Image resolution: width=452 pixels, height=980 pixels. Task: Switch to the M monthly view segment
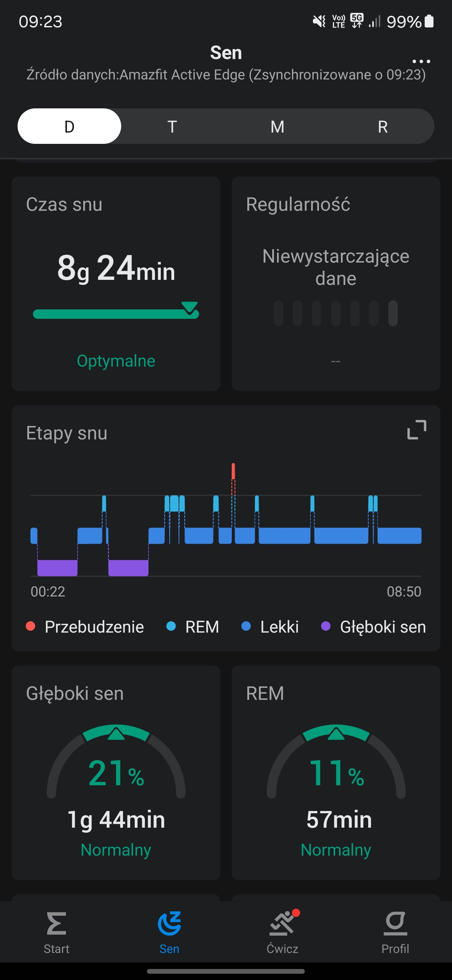(277, 126)
